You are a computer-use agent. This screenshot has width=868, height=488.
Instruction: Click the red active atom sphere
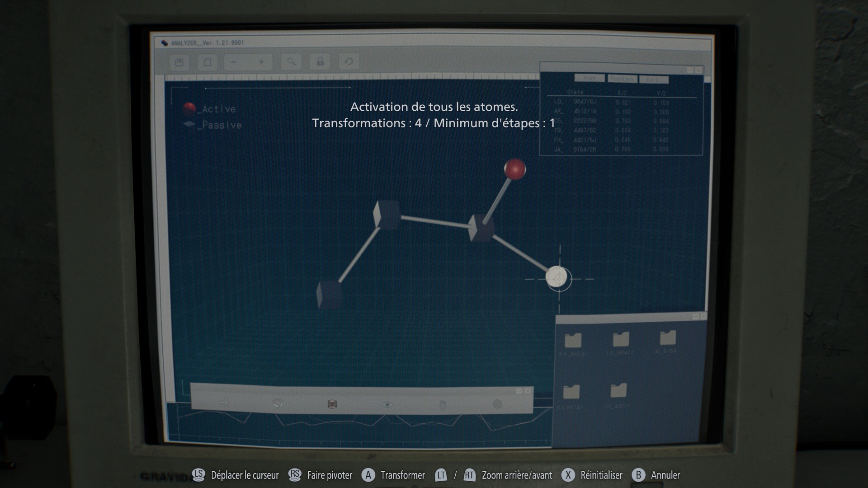pos(514,169)
